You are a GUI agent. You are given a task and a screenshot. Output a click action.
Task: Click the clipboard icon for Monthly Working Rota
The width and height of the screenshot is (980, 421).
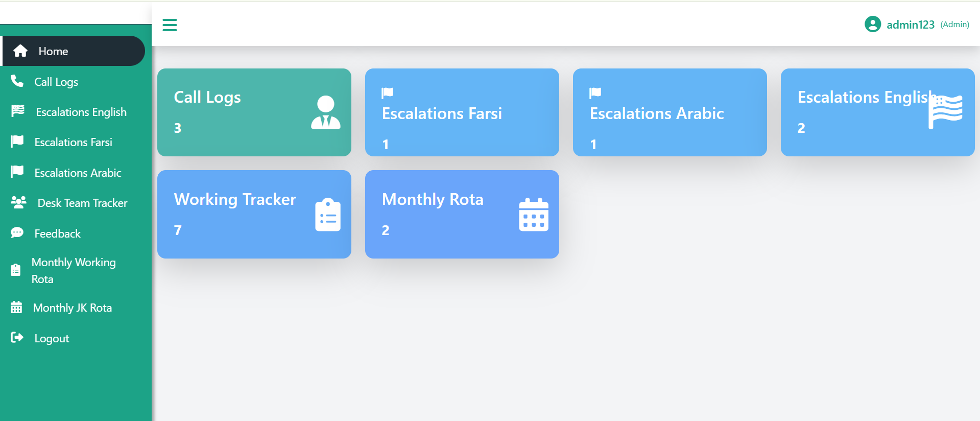pos(17,270)
